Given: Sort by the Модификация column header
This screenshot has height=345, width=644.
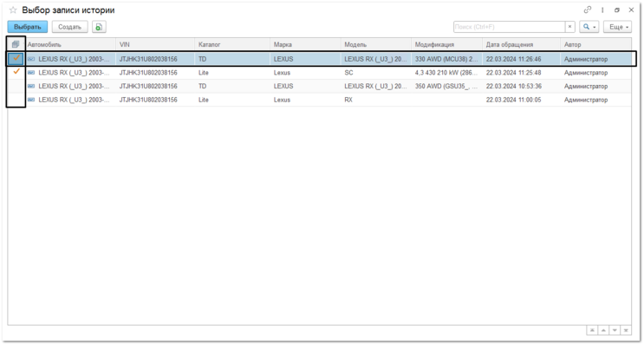Looking at the screenshot, I should pos(447,44).
